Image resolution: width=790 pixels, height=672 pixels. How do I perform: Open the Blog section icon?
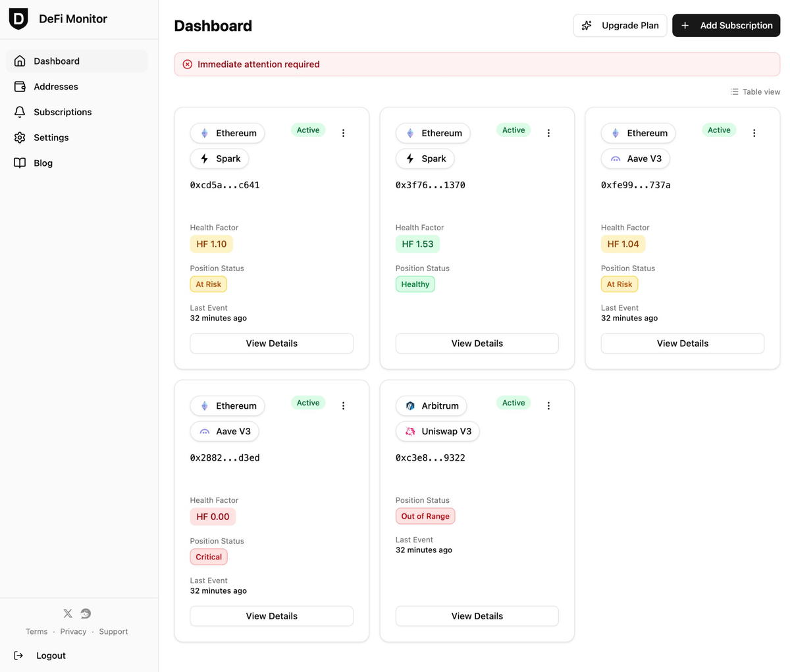pyautogui.click(x=19, y=163)
